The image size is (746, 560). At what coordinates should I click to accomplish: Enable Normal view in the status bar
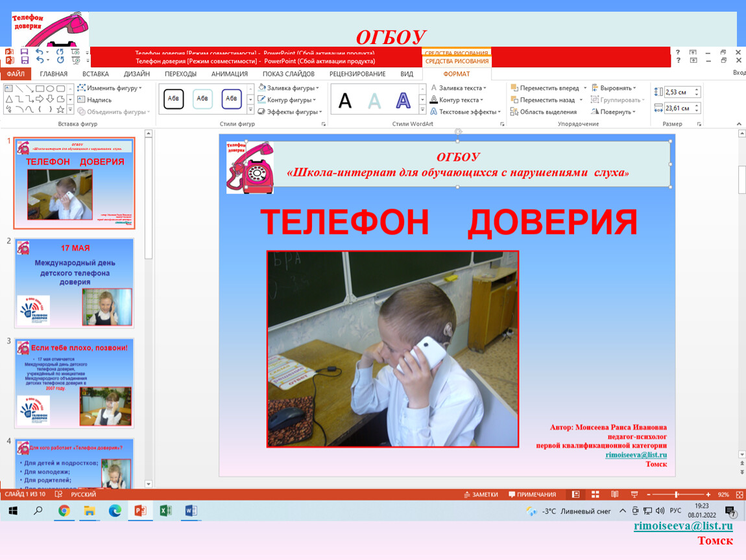click(x=575, y=495)
